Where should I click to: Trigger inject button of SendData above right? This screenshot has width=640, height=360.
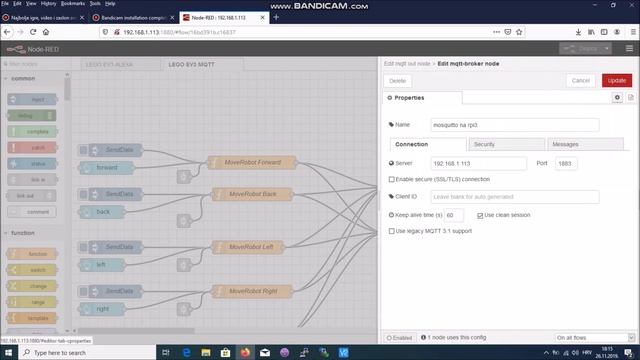point(83,291)
